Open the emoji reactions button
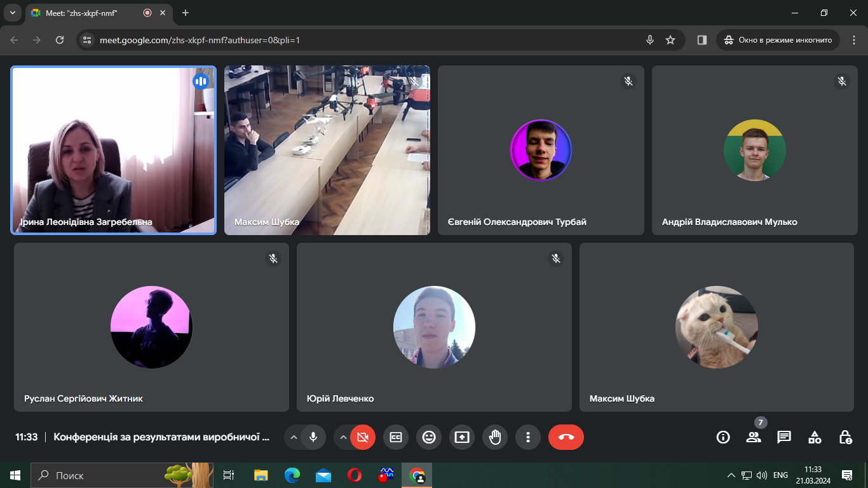The width and height of the screenshot is (868, 488). tap(429, 437)
